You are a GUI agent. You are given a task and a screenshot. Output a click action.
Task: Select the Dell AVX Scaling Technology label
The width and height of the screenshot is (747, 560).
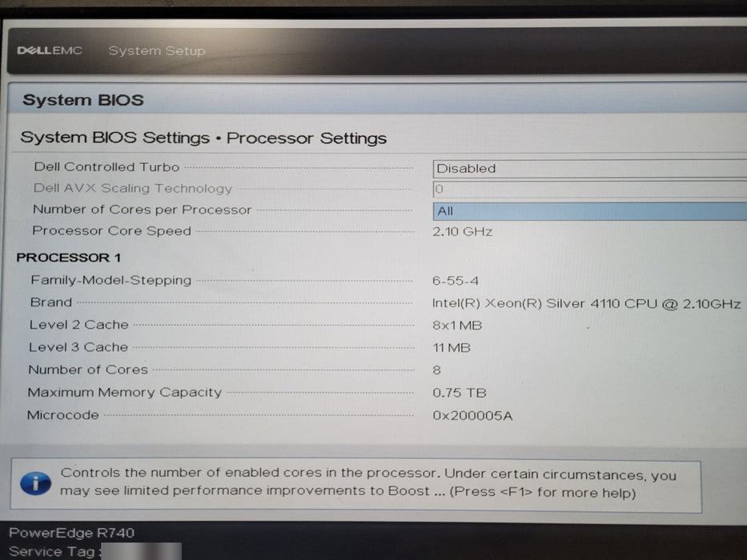(x=132, y=189)
